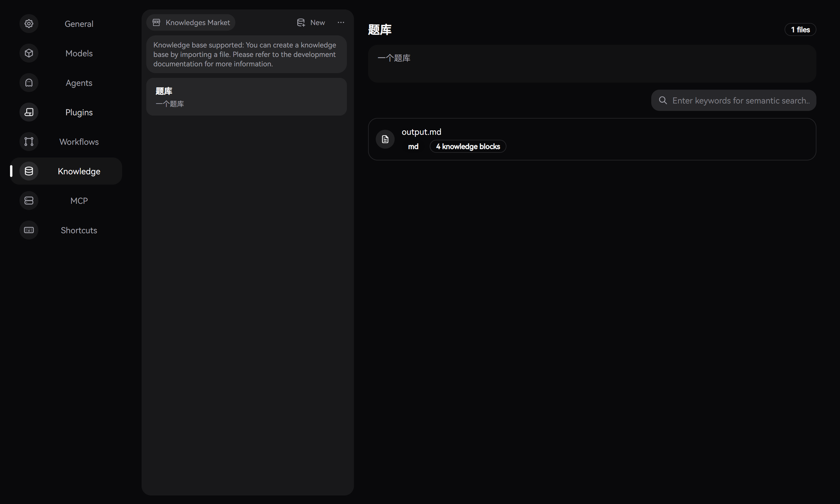The width and height of the screenshot is (840, 504).
Task: Click the 题库 title heading
Action: (379, 29)
